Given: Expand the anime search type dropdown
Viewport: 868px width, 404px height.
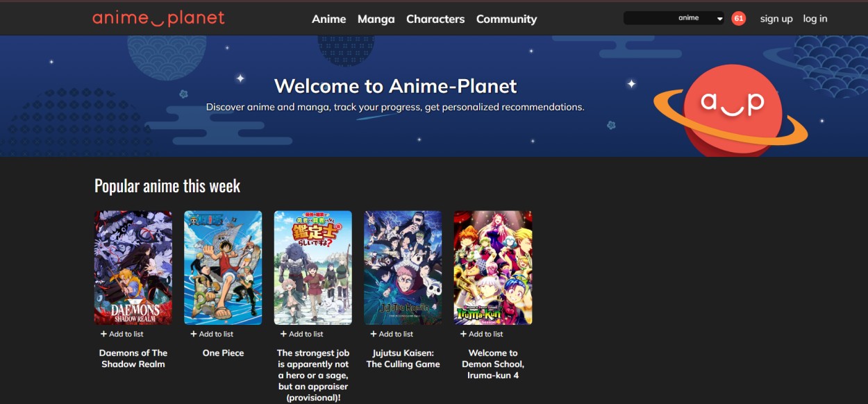Looking at the screenshot, I should (699, 18).
